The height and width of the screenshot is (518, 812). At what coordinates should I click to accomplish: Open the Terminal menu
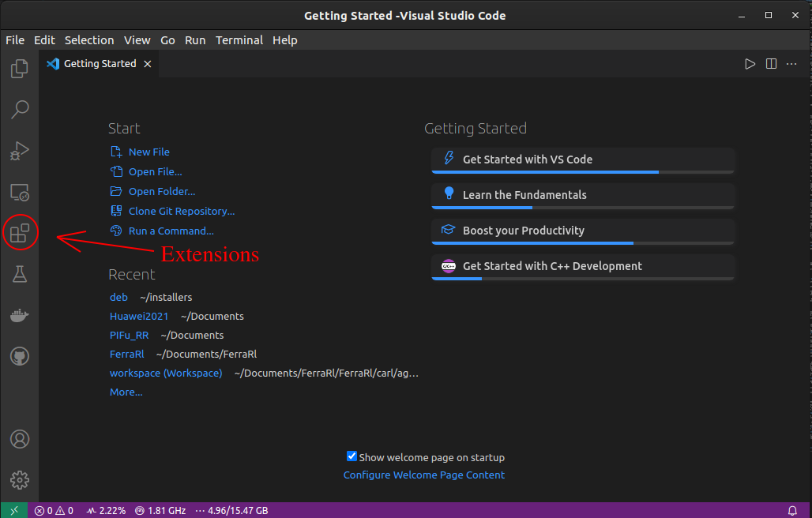239,40
